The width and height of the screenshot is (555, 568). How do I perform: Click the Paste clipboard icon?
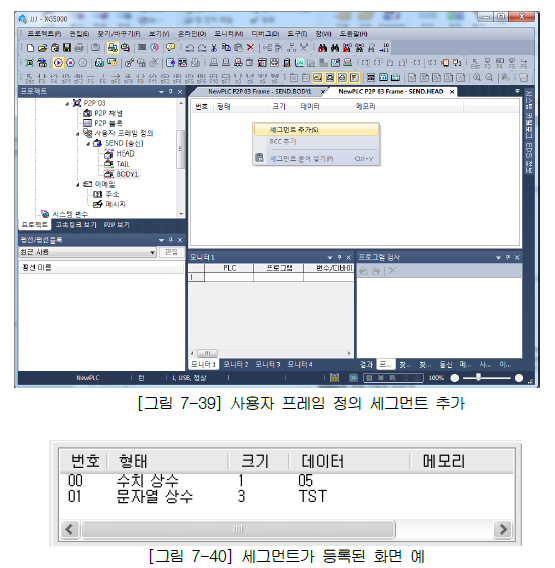[238, 48]
